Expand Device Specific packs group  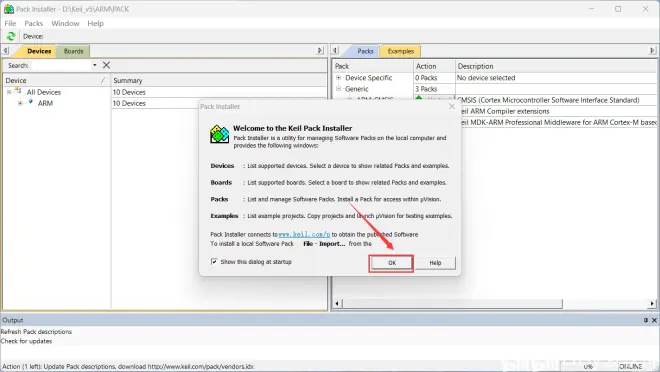[x=338, y=78]
